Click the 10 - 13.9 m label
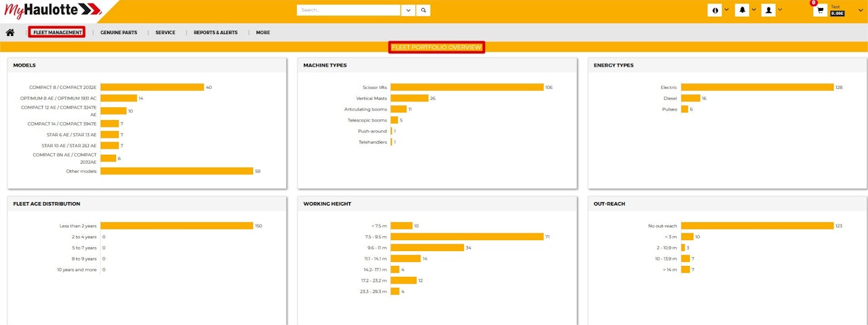This screenshot has width=868, height=325. [667, 259]
